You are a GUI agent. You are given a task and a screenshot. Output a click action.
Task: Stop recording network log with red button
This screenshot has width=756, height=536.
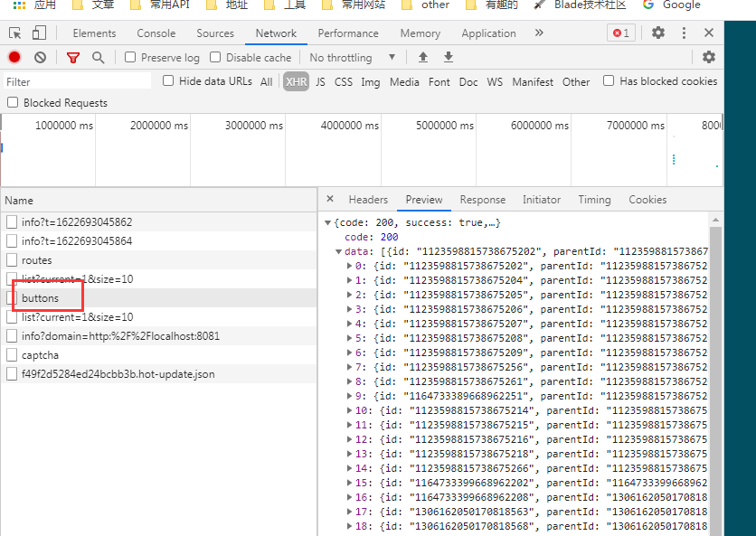(14, 57)
